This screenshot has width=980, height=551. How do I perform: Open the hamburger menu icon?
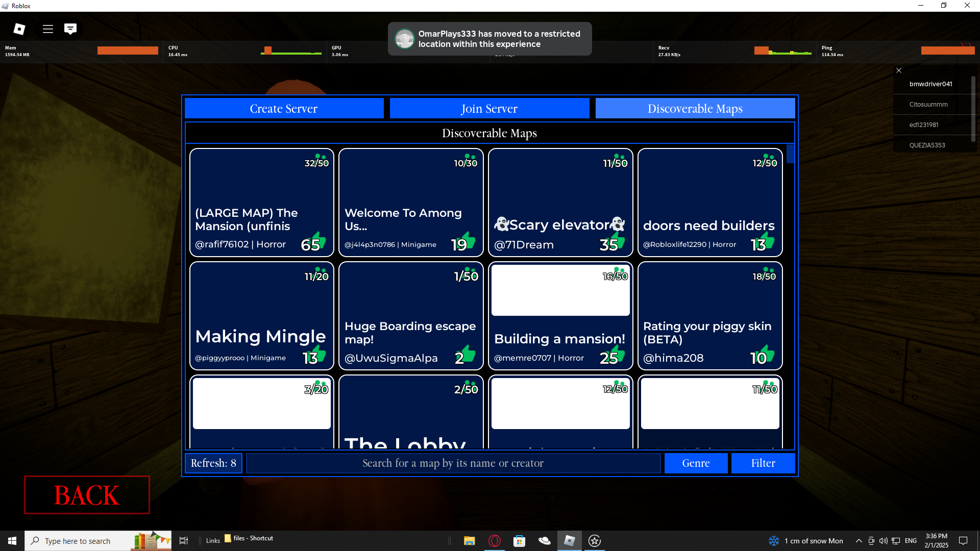[x=48, y=29]
